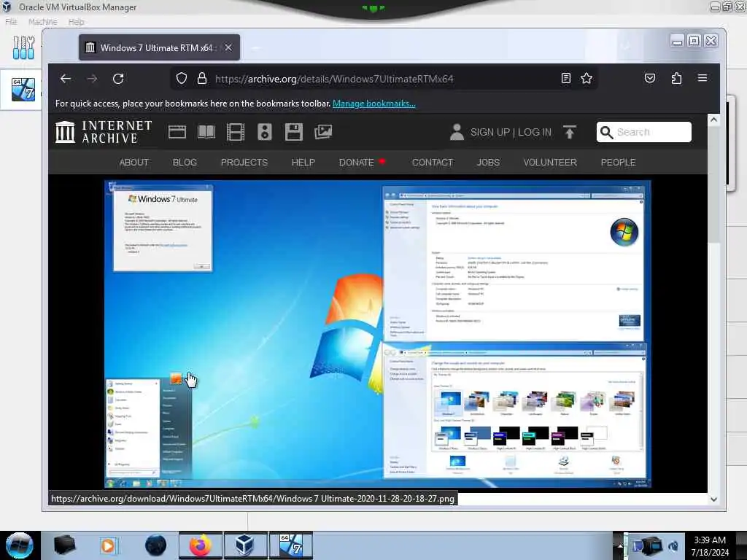This screenshot has height=560, width=747.
Task: Go back in Firefox browser
Action: coord(66,79)
